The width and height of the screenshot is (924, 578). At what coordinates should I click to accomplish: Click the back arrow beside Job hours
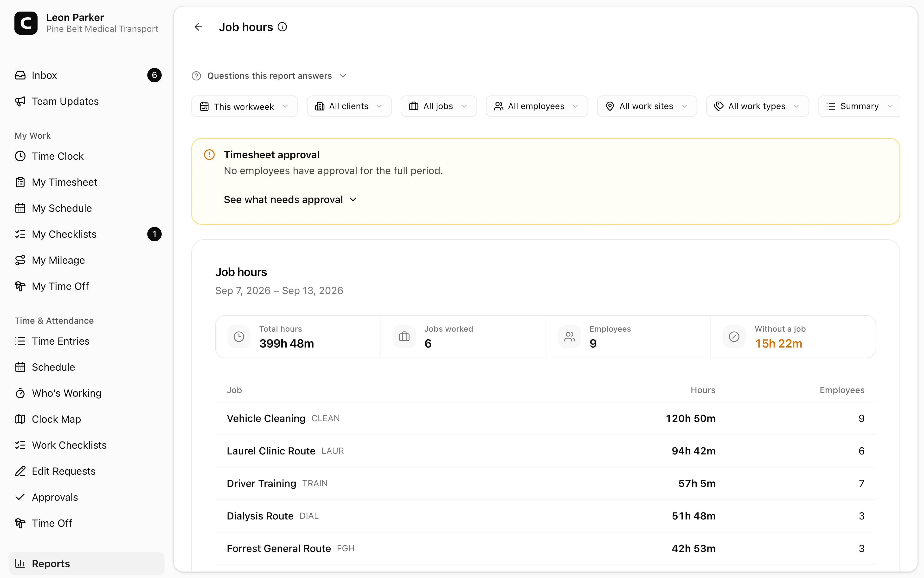pyautogui.click(x=198, y=27)
